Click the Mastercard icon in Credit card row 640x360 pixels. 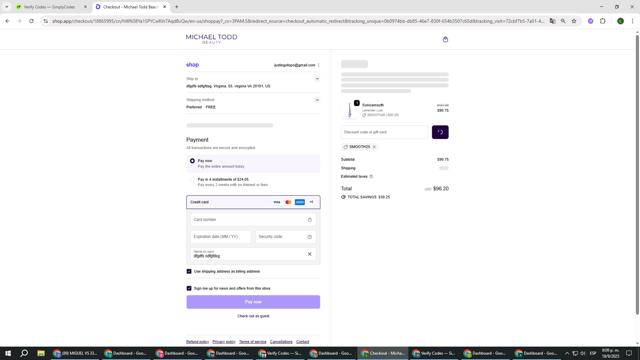pos(288,202)
